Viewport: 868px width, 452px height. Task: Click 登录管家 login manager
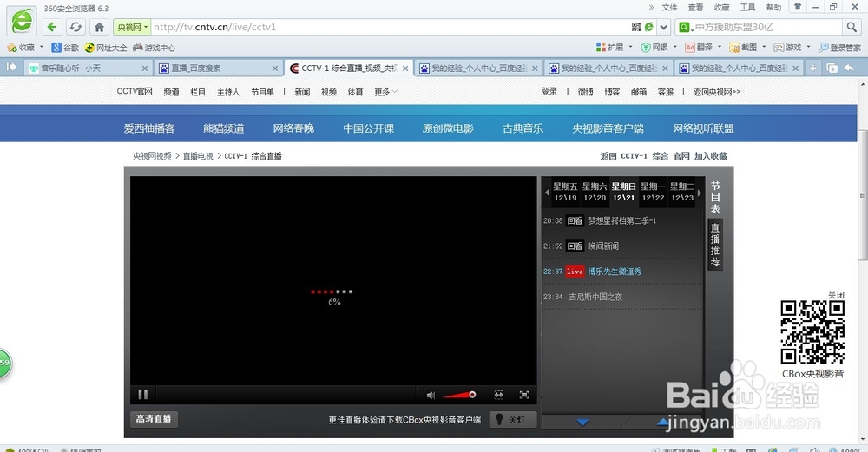(x=839, y=48)
